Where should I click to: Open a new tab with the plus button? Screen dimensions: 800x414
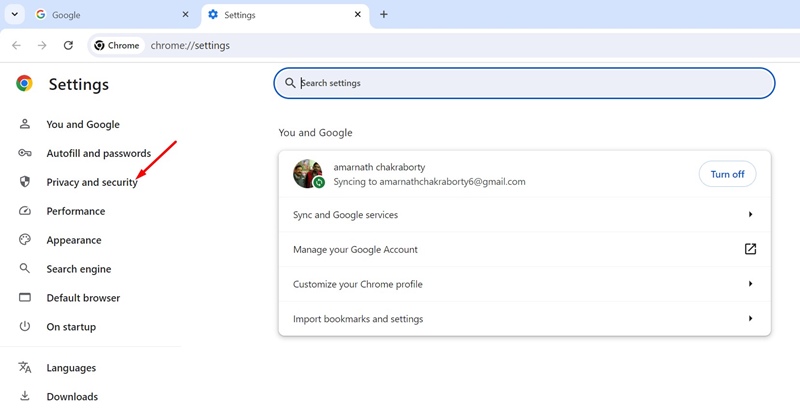click(x=384, y=15)
